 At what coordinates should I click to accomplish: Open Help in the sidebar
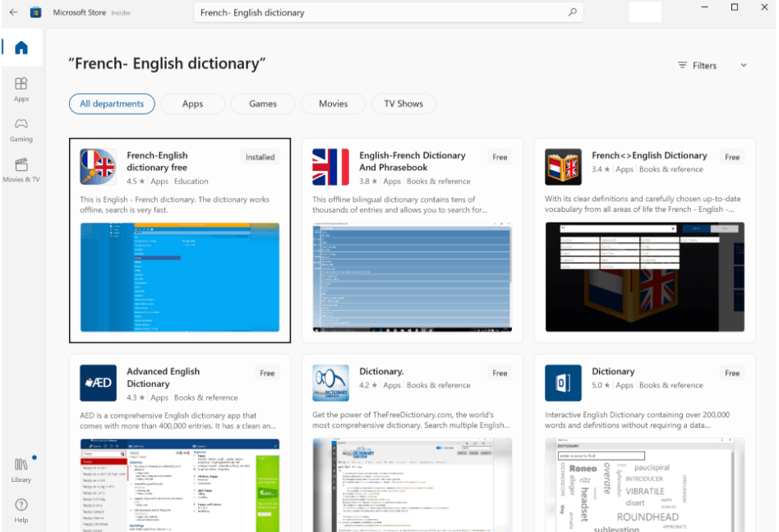point(21,511)
